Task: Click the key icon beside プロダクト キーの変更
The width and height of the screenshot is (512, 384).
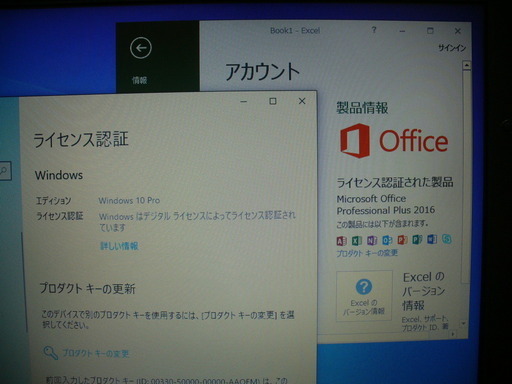Action: [x=51, y=353]
